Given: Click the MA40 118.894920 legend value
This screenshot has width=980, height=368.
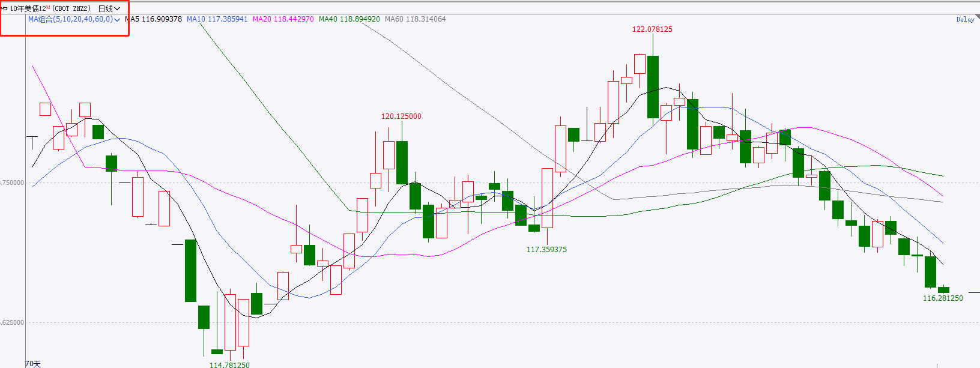Looking at the screenshot, I should point(349,19).
